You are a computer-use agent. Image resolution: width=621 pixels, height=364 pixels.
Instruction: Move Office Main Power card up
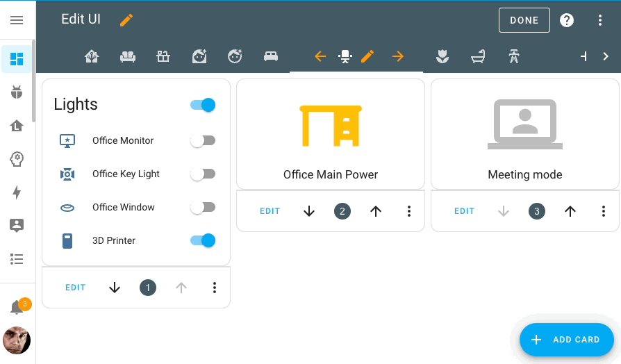(376, 211)
